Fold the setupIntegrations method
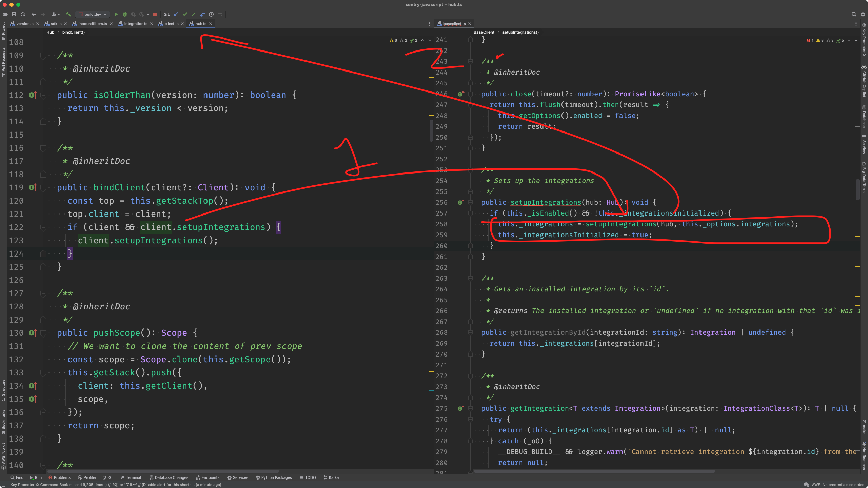This screenshot has width=868, height=488. click(470, 203)
